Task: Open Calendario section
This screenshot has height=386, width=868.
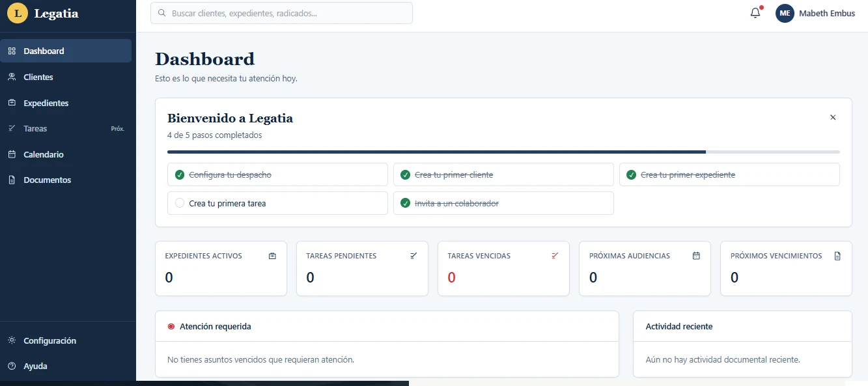Action: point(66,154)
